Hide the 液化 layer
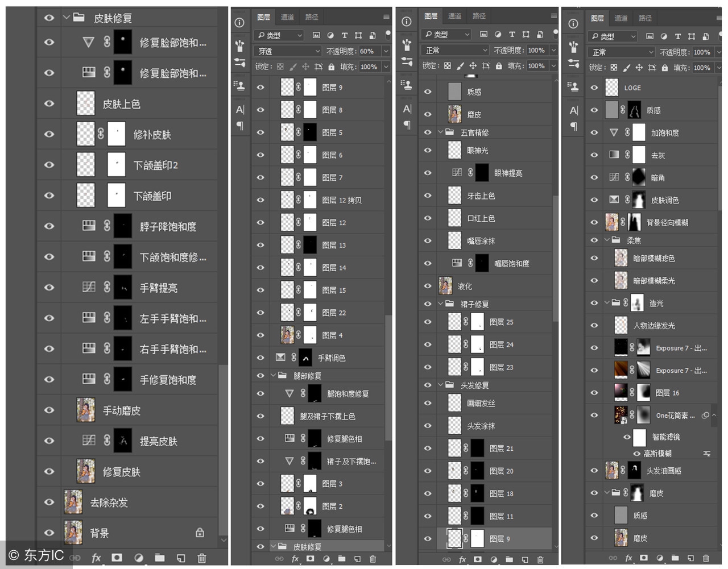The image size is (728, 569). (x=427, y=286)
